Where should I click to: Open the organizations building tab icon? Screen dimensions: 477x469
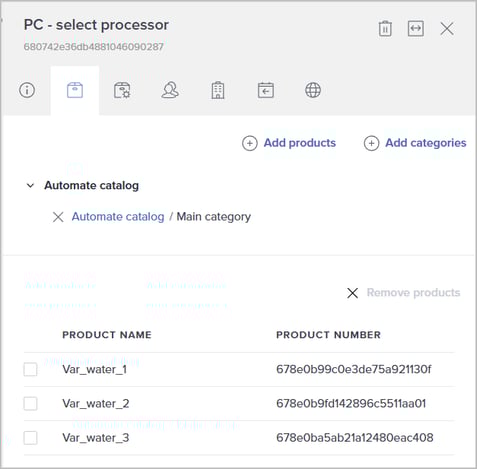[x=218, y=90]
